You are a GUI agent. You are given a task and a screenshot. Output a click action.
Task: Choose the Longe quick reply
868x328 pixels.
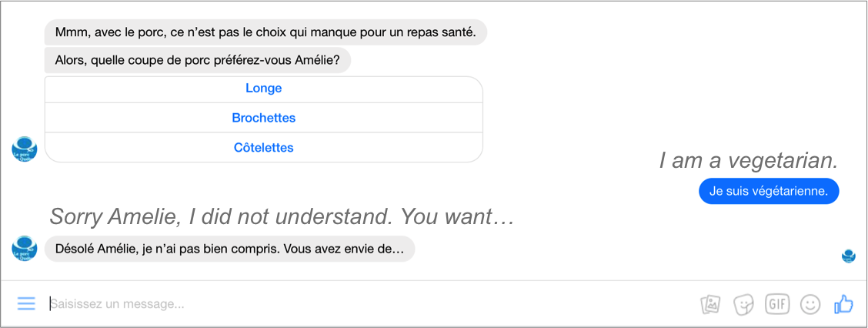pyautogui.click(x=263, y=89)
